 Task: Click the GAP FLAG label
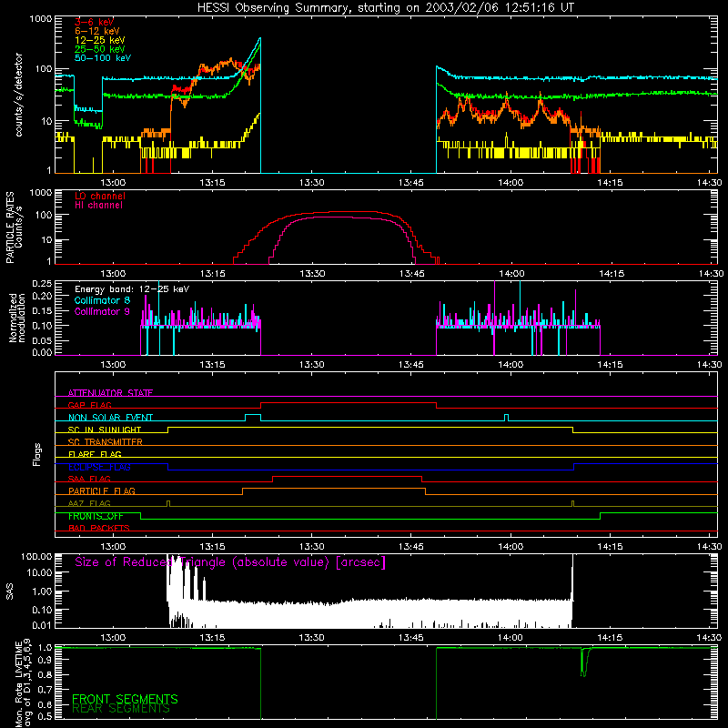[x=89, y=405]
